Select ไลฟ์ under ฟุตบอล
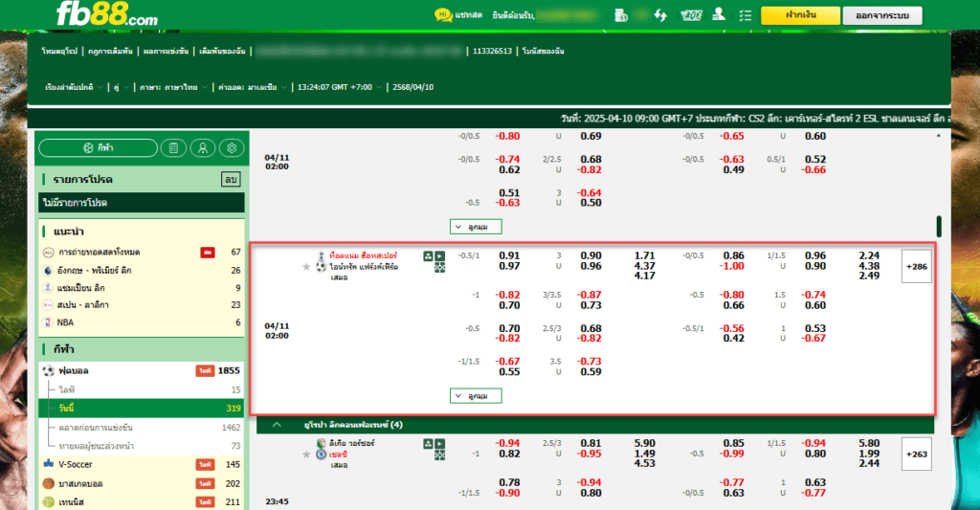980x510 pixels. [144, 389]
